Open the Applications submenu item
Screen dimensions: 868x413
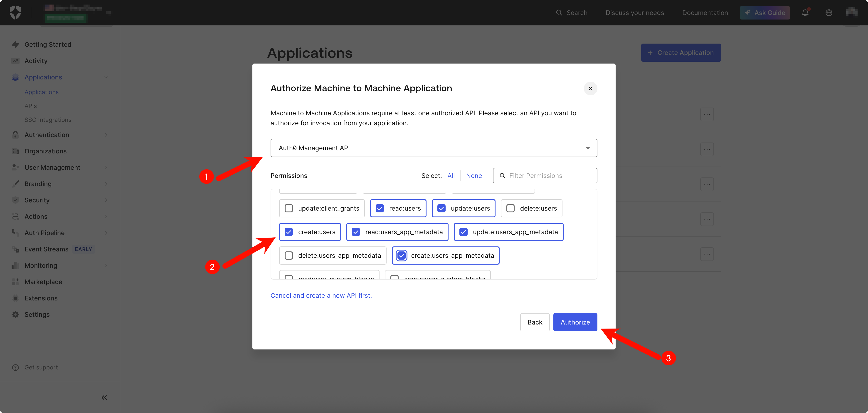(42, 92)
